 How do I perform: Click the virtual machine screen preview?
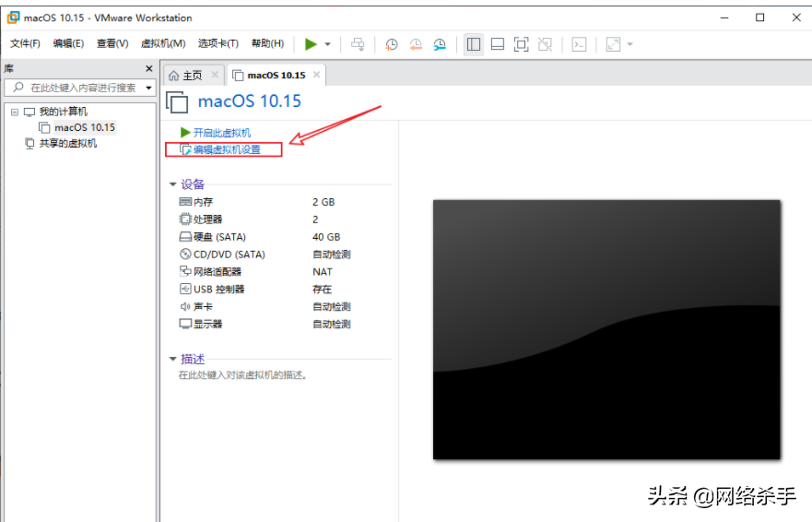(x=606, y=329)
